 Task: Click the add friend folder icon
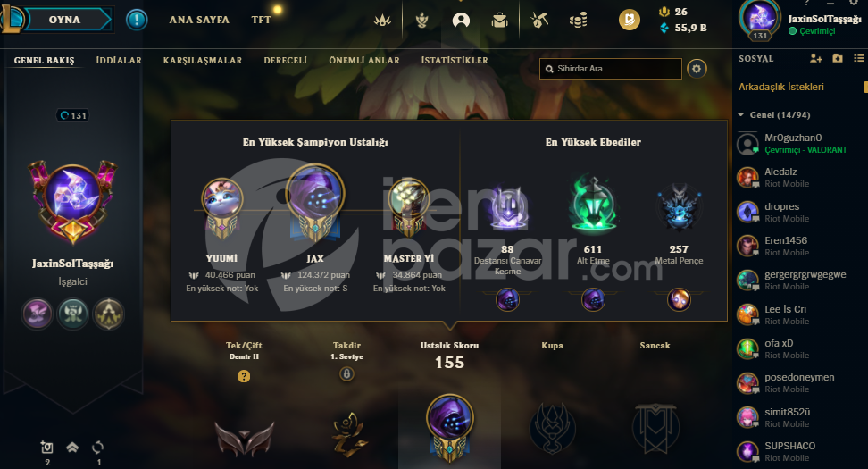coord(837,58)
